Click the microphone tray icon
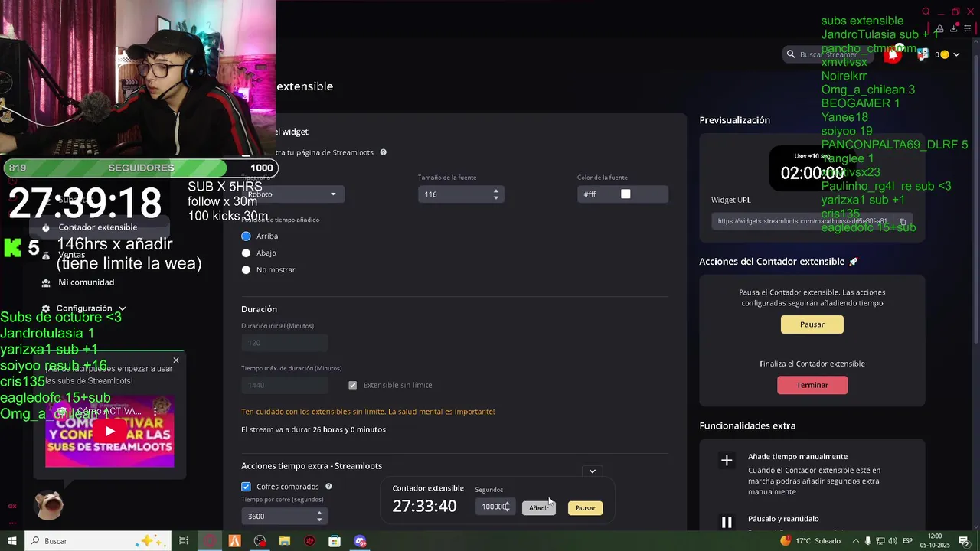980x551 pixels. [868, 541]
